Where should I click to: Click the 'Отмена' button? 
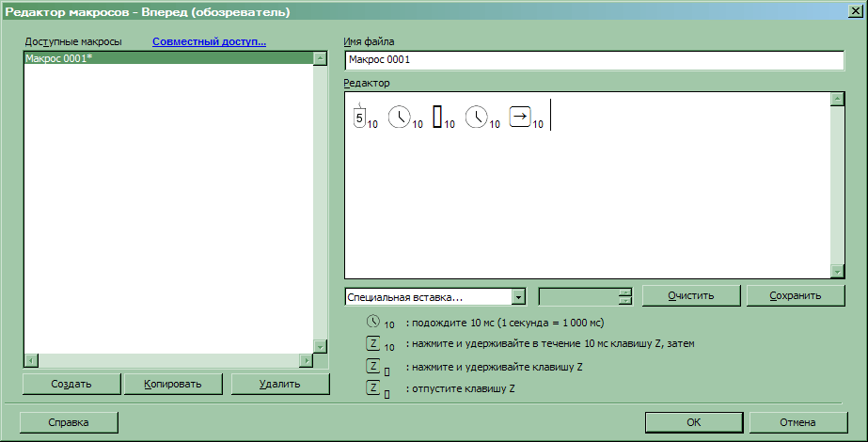pos(798,422)
